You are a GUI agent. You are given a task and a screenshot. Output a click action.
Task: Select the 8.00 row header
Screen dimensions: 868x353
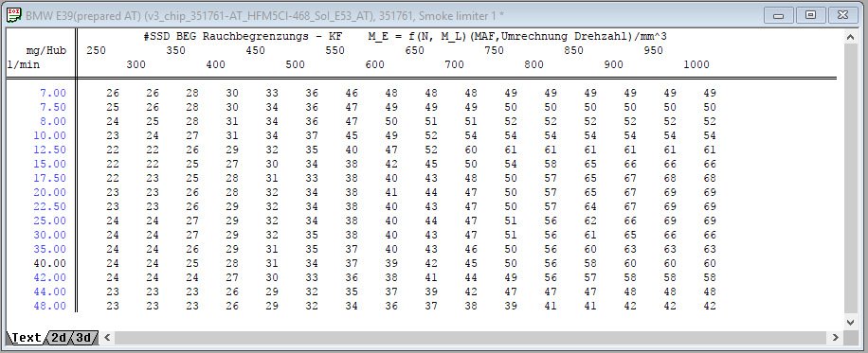point(52,121)
